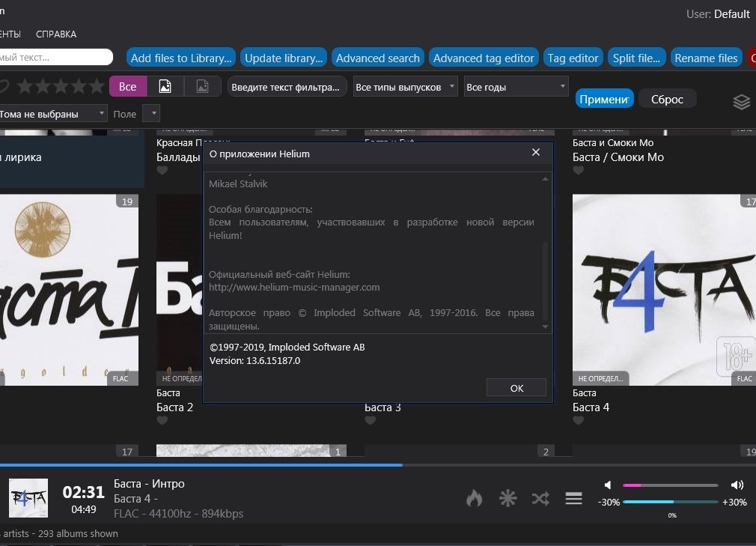Set five-star rating filter
This screenshot has height=546, width=756.
pyautogui.click(x=97, y=86)
